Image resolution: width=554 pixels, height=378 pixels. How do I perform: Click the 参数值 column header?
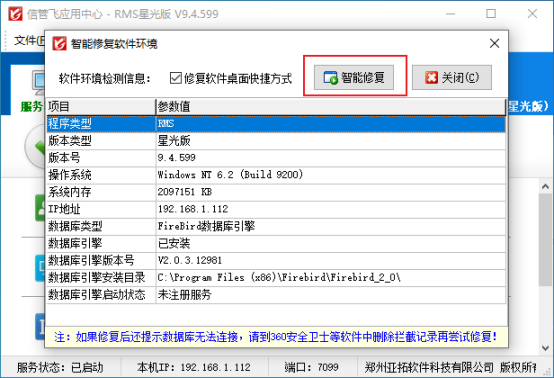point(330,107)
